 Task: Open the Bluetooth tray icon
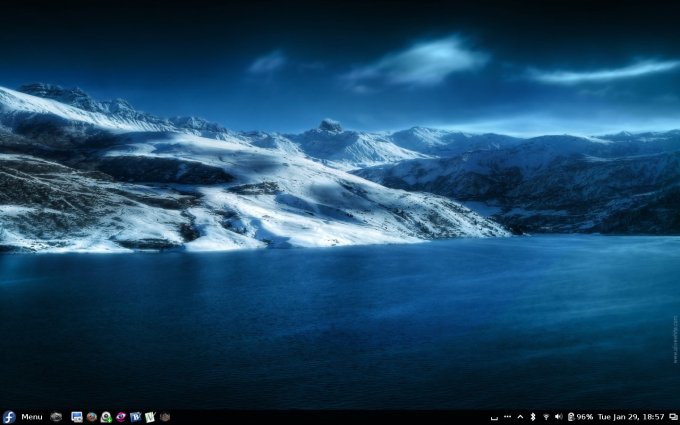[x=533, y=417]
